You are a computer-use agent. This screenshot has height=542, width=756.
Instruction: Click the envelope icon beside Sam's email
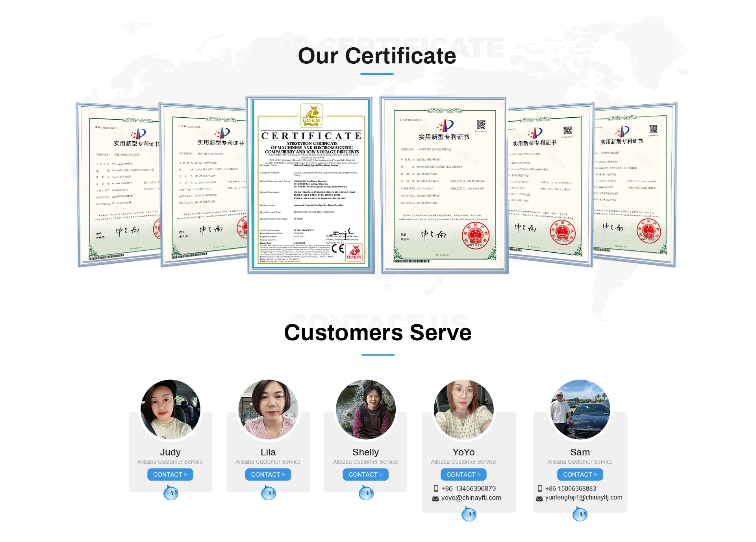[x=539, y=498]
